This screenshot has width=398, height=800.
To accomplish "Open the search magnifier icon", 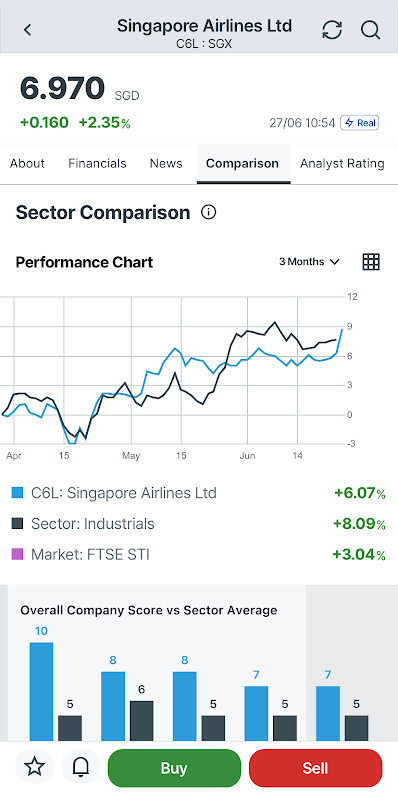I will [370, 30].
